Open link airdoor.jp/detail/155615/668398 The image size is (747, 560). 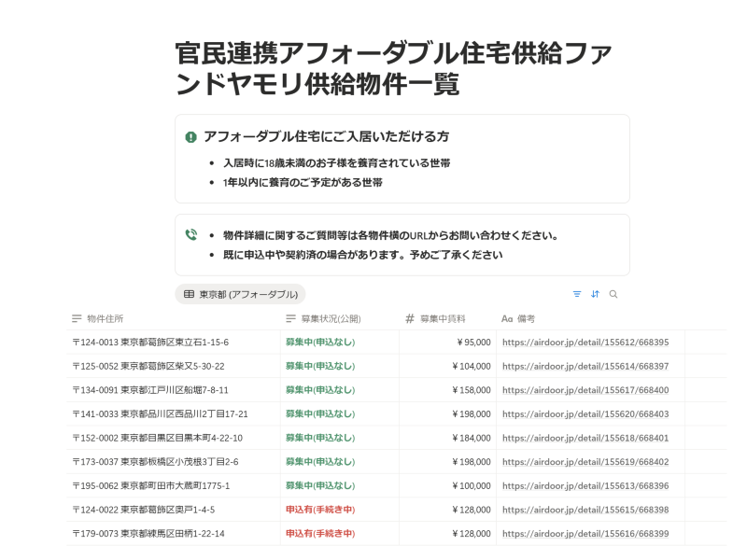tap(585, 510)
